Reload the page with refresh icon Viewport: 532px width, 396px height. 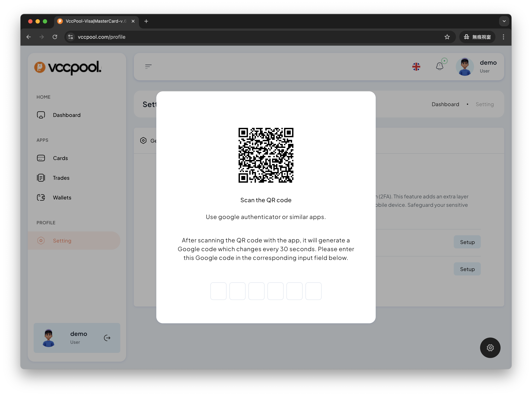point(55,37)
